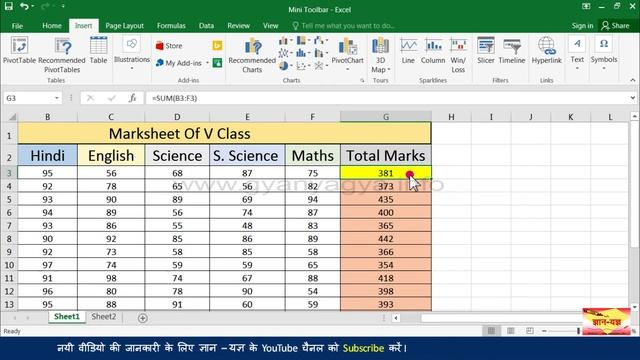Open Recommended PivotTables
The height and width of the screenshot is (360, 640).
[62, 55]
